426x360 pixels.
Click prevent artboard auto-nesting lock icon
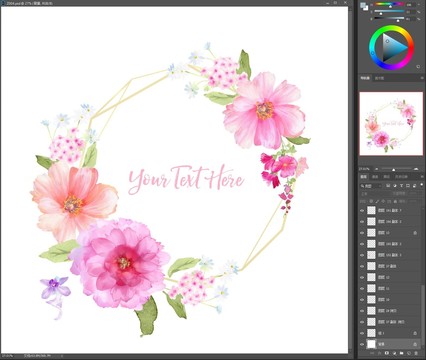click(x=389, y=201)
